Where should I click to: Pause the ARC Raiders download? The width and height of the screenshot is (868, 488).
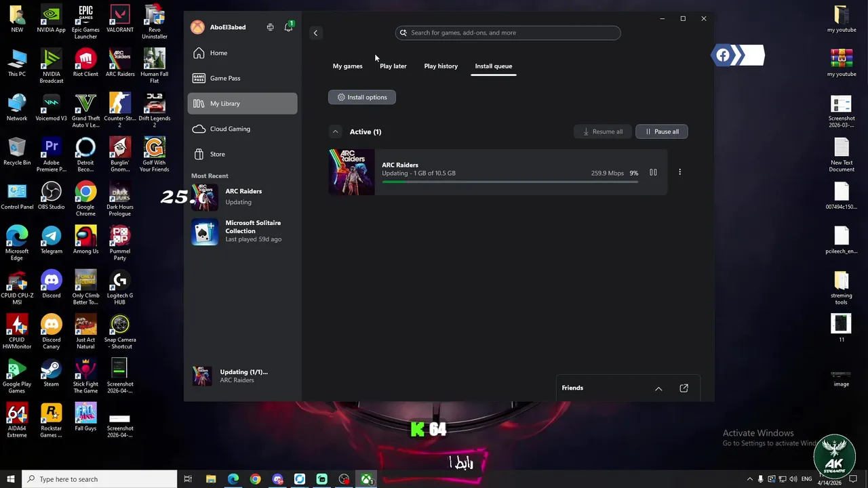[x=653, y=173]
